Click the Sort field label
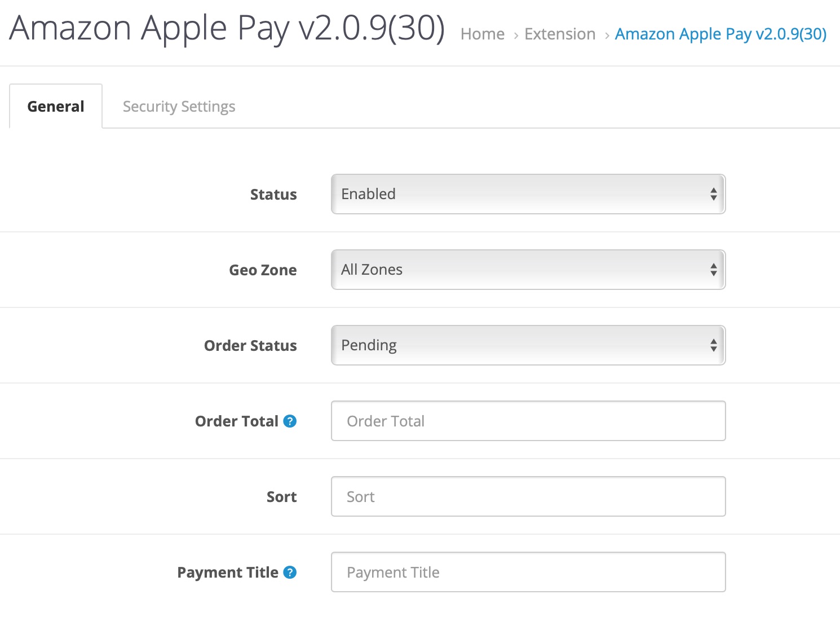This screenshot has width=840, height=625. coord(281,497)
